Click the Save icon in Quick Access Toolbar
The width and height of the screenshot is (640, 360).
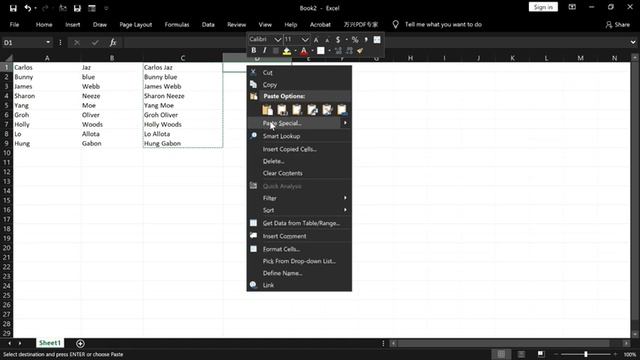(13, 8)
